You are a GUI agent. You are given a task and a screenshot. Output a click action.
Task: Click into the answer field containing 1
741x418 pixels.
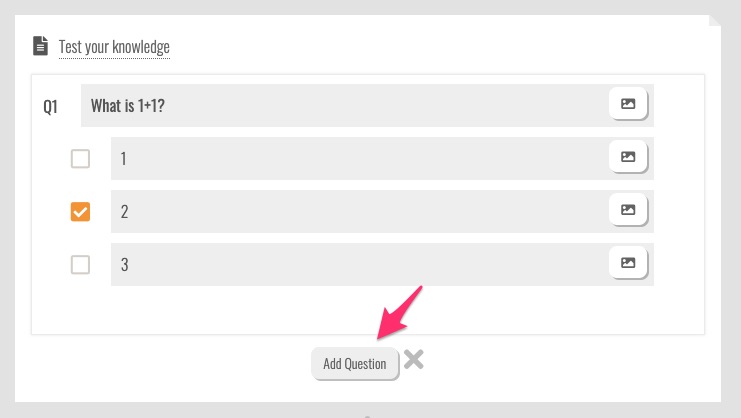(350, 158)
